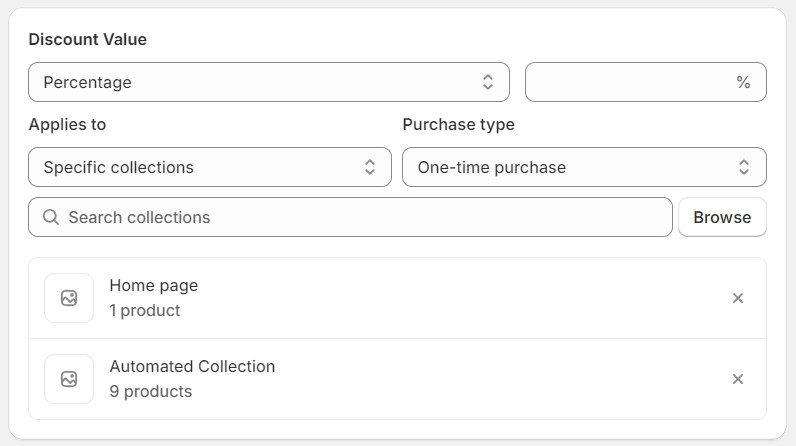This screenshot has height=446, width=796.
Task: Click the magnifier icon in the search box
Action: 51,217
